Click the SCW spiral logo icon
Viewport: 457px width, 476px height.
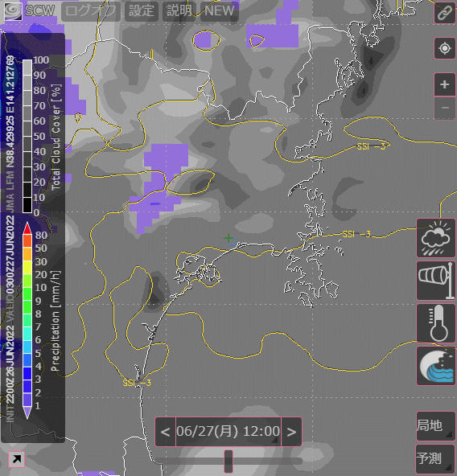coord(12,11)
